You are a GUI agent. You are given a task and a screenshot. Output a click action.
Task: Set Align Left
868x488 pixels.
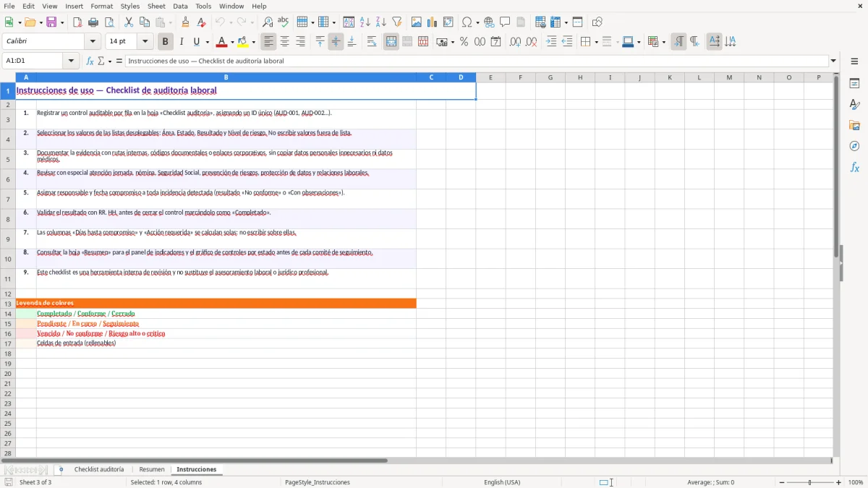[x=269, y=42]
